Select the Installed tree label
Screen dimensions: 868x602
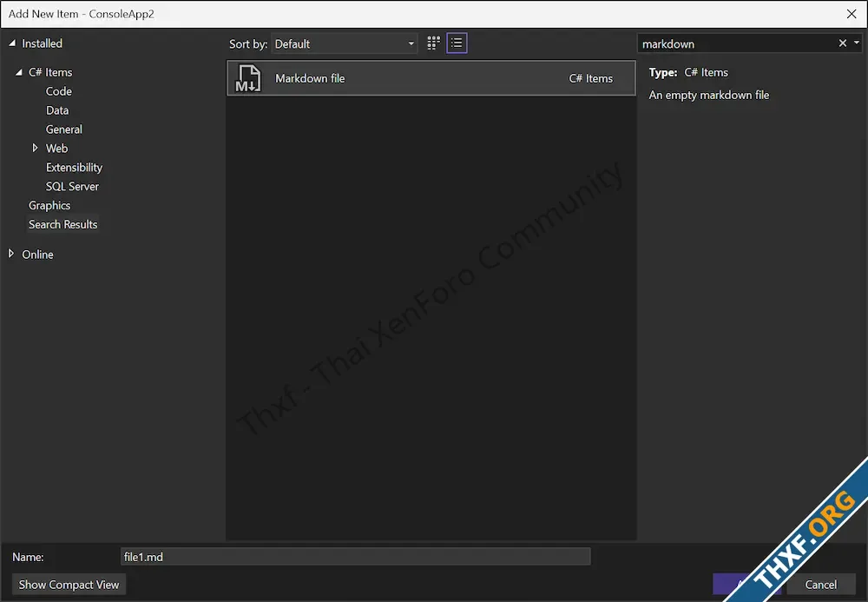click(x=42, y=43)
